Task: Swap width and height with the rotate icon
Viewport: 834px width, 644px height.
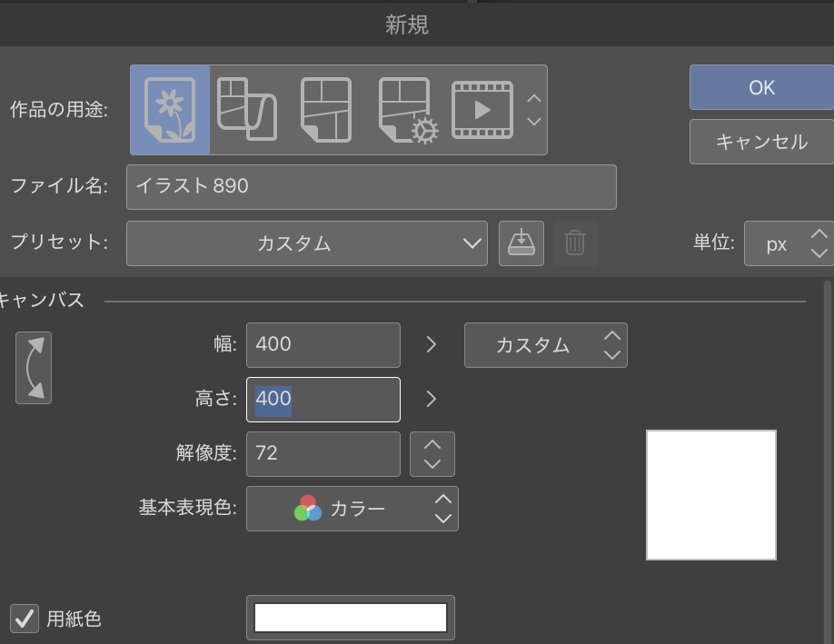Action: [x=34, y=367]
